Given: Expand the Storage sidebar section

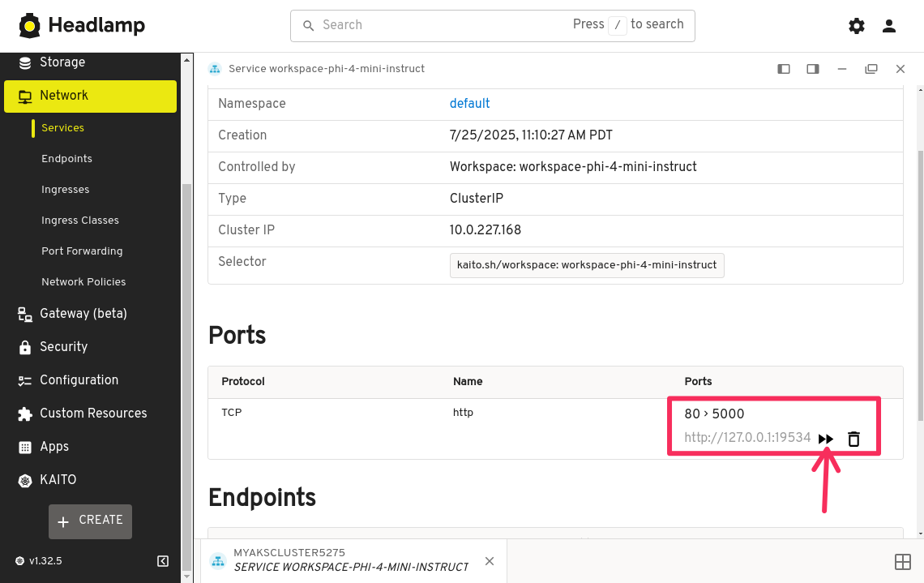Looking at the screenshot, I should pos(62,62).
